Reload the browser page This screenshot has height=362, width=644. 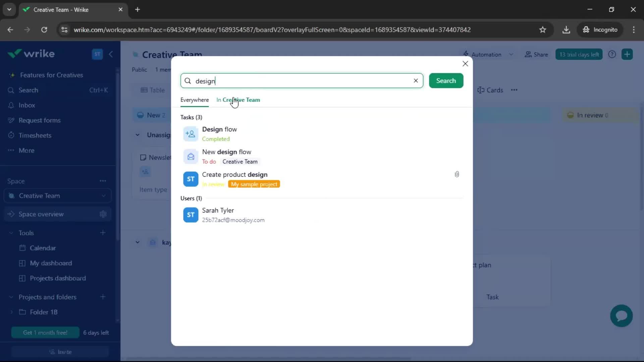[x=44, y=30]
